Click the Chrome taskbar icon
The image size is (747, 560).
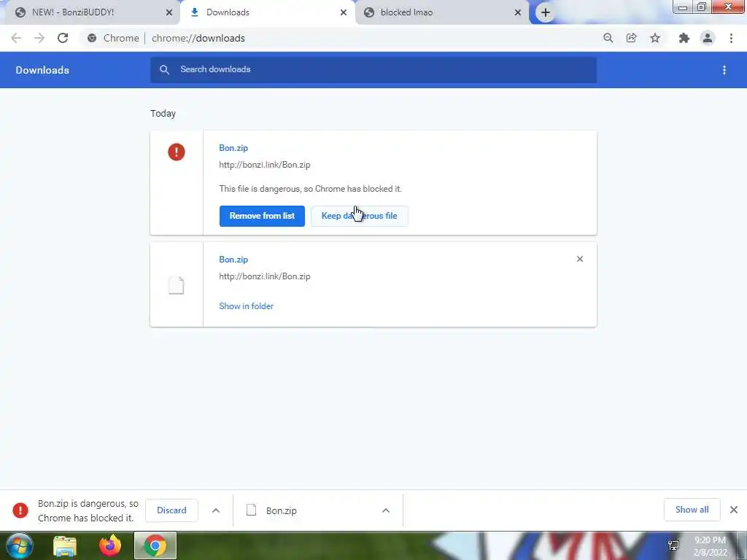click(x=155, y=545)
